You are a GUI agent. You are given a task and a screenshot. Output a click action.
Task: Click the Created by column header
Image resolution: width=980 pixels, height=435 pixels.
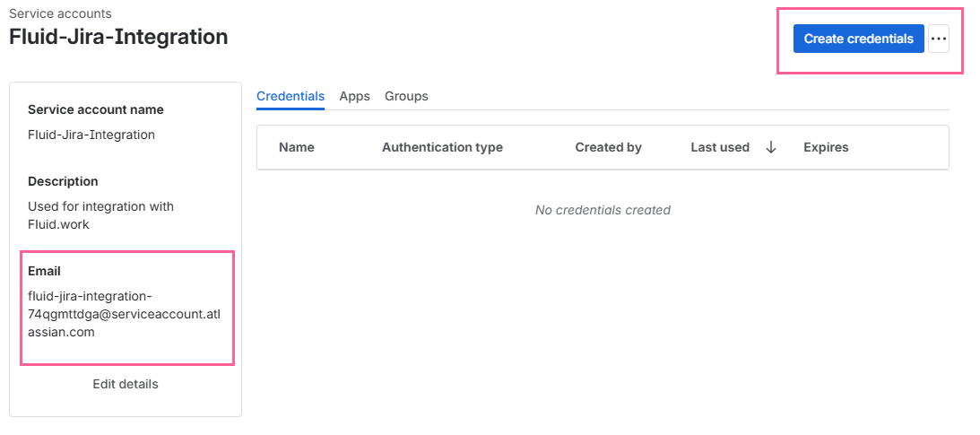(x=608, y=147)
